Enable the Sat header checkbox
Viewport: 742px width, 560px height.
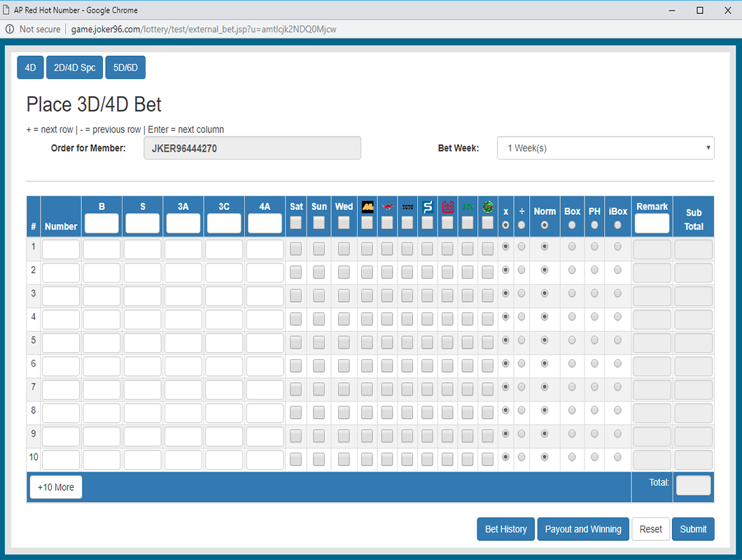[x=296, y=223]
